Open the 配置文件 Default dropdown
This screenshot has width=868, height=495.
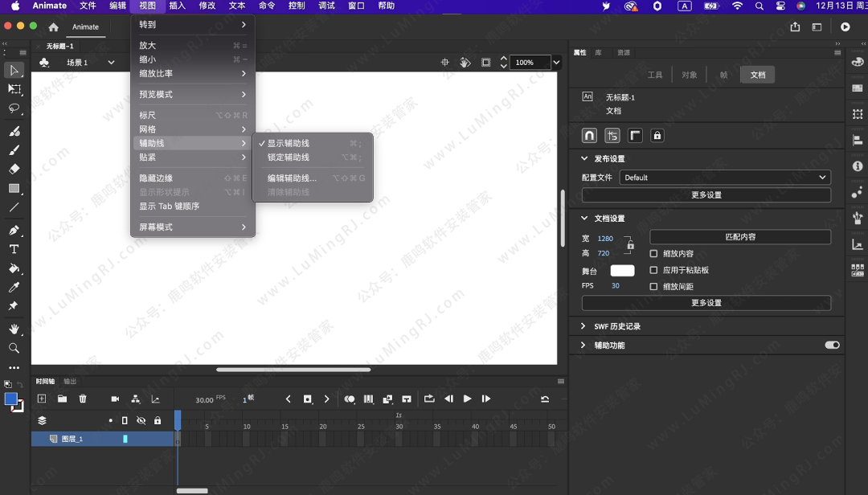(724, 178)
